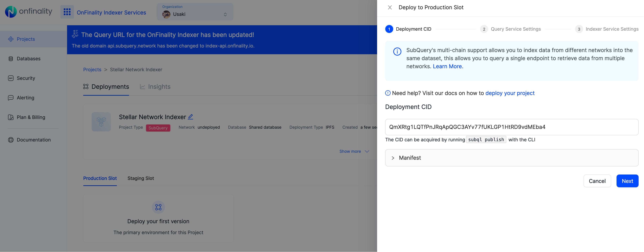Click the Learn More link
644x252 pixels.
(x=448, y=67)
